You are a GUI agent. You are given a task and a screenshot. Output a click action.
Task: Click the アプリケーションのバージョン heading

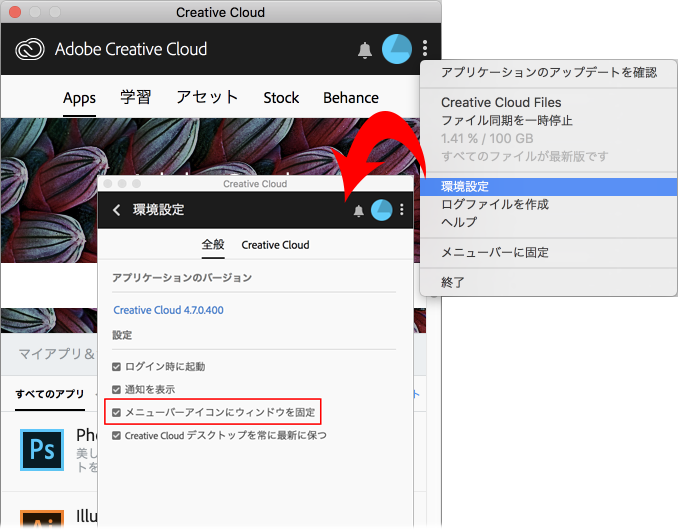pyautogui.click(x=182, y=278)
